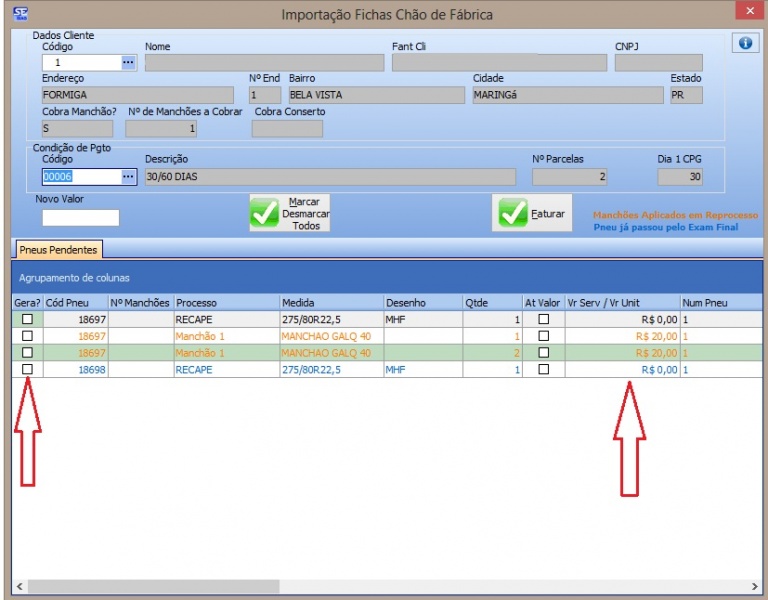
Task: Click the Faturar button label
Action: click(x=548, y=214)
